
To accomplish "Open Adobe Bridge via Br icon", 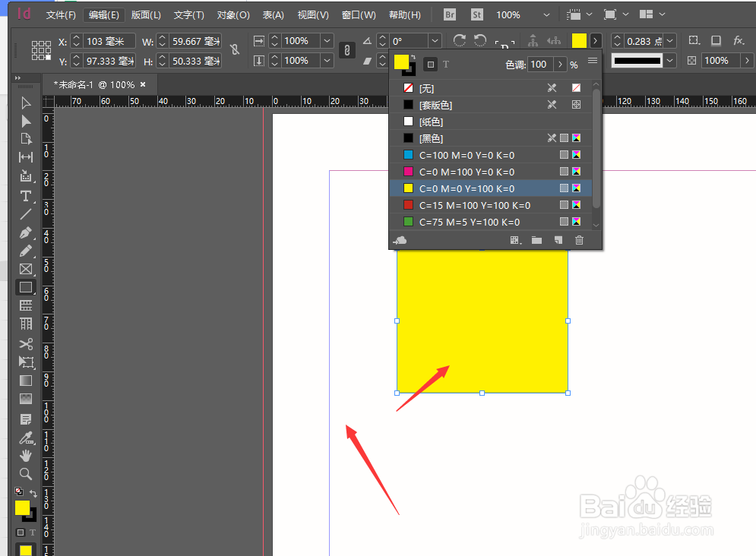I will (x=450, y=15).
